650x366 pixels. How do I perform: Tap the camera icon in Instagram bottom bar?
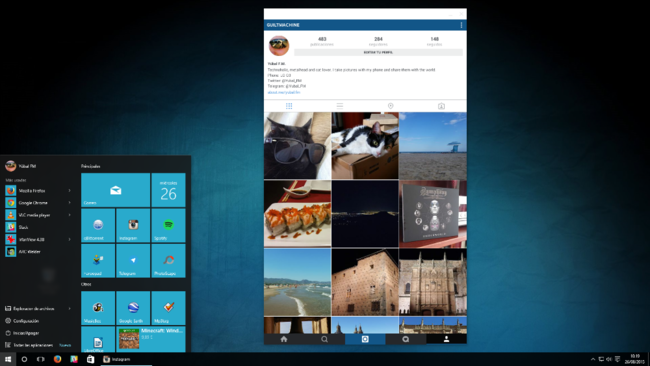pos(365,339)
